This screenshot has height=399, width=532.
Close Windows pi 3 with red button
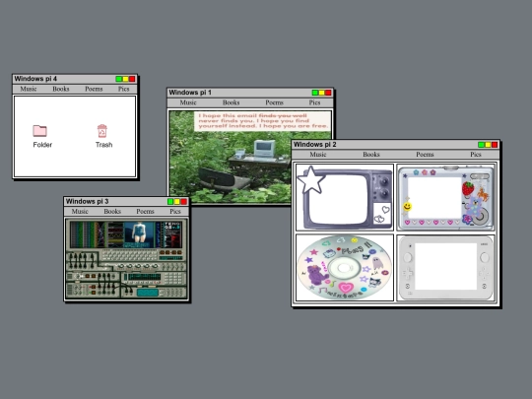(183, 202)
